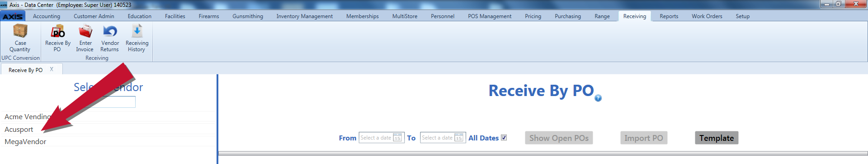
Task: Select the Acusport vendor
Action: (108, 129)
